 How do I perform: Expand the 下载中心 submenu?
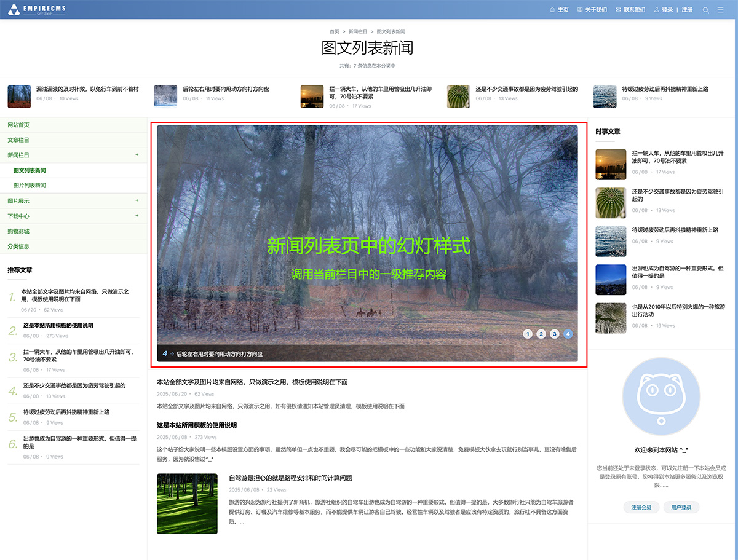pos(137,216)
